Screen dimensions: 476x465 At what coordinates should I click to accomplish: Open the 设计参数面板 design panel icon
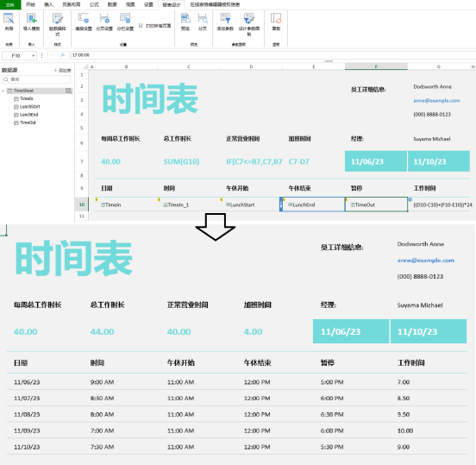coord(248,19)
